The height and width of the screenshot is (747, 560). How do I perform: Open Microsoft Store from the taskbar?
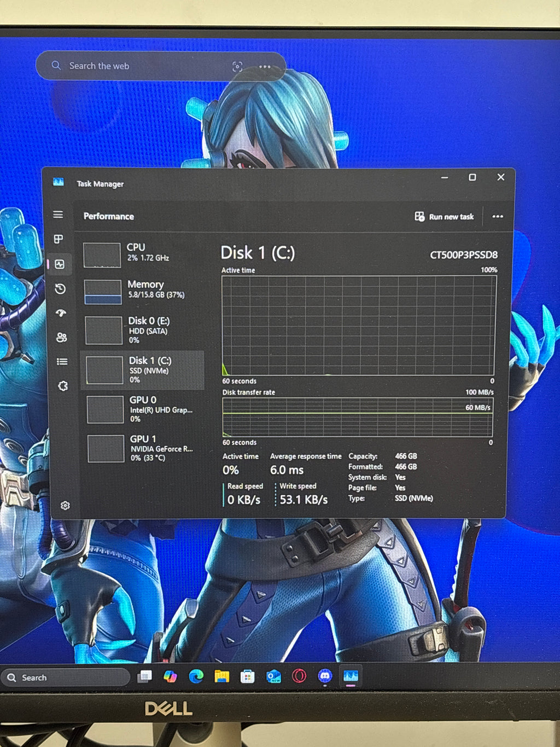click(x=247, y=677)
